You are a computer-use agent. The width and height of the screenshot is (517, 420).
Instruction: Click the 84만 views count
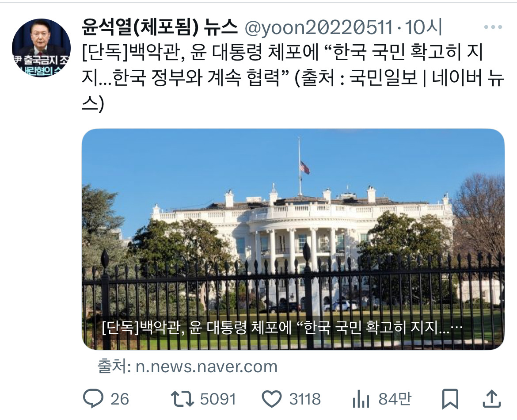pyautogui.click(x=395, y=399)
